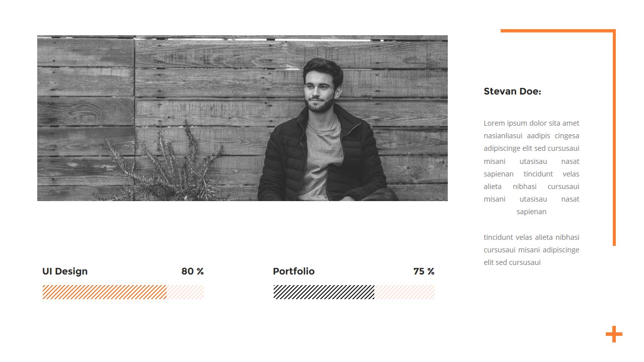Click the "80 %" value
This screenshot has height=362, width=644.
click(192, 271)
